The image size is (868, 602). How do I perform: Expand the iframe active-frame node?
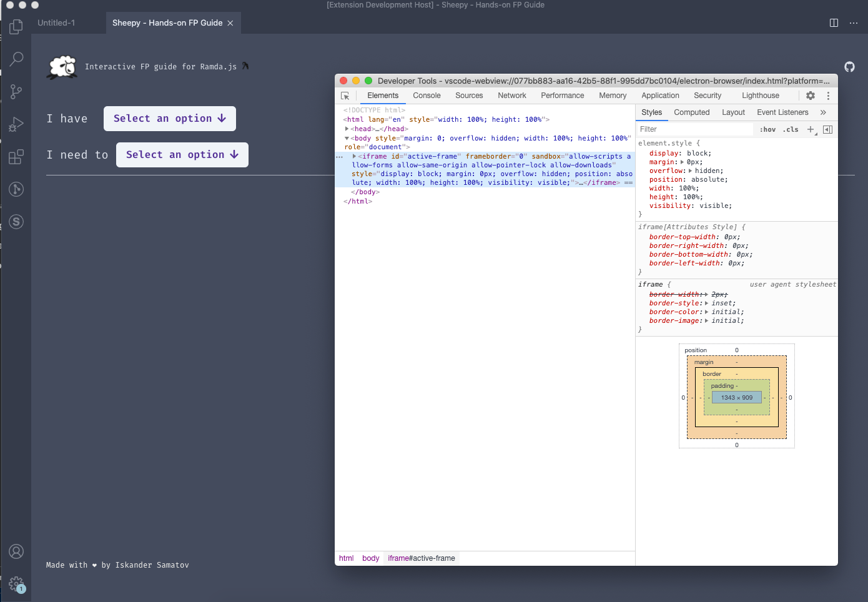(x=354, y=156)
